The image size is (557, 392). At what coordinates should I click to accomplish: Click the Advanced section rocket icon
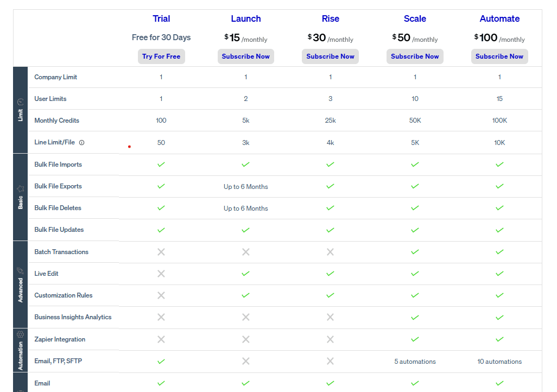[21, 270]
